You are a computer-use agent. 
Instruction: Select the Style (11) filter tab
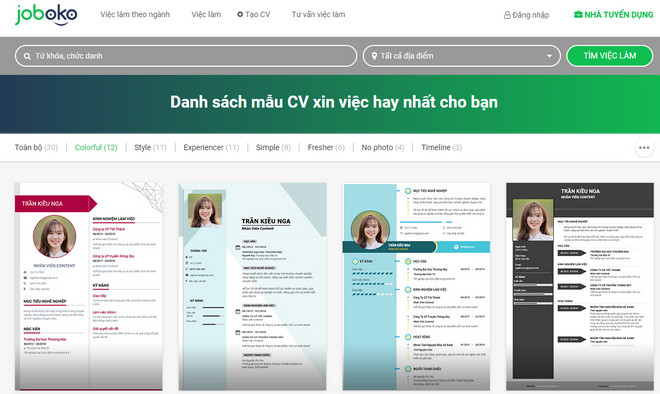tap(150, 147)
